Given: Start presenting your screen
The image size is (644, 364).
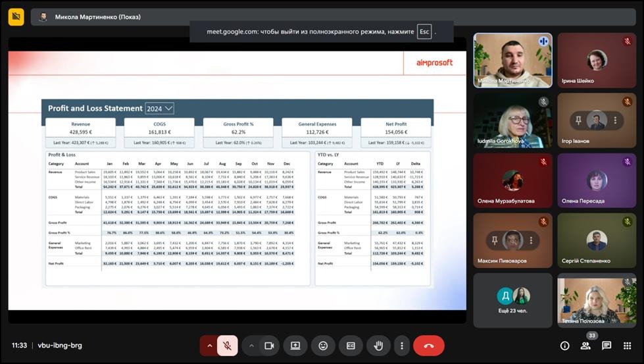Looking at the screenshot, I should [295, 346].
